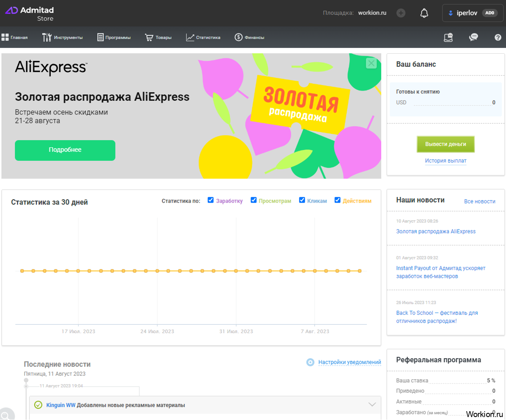Open the Инструменты menu

63,37
